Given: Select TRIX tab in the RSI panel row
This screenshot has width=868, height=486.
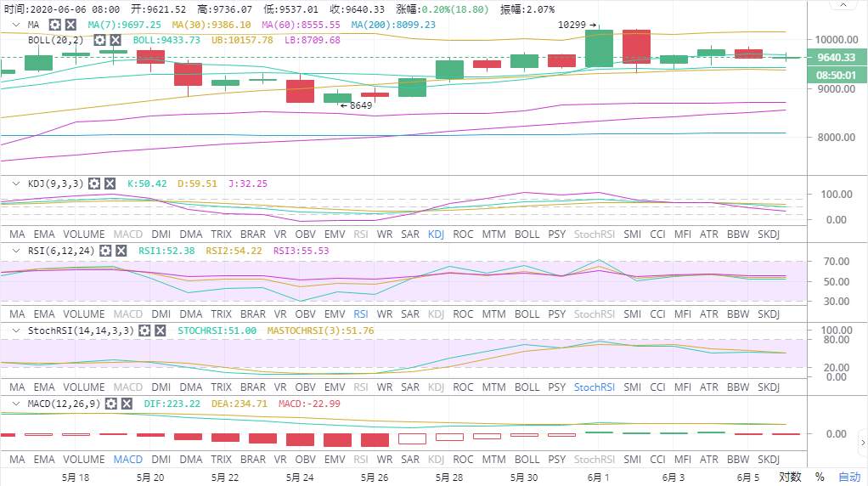Looking at the screenshot, I should pos(222,314).
